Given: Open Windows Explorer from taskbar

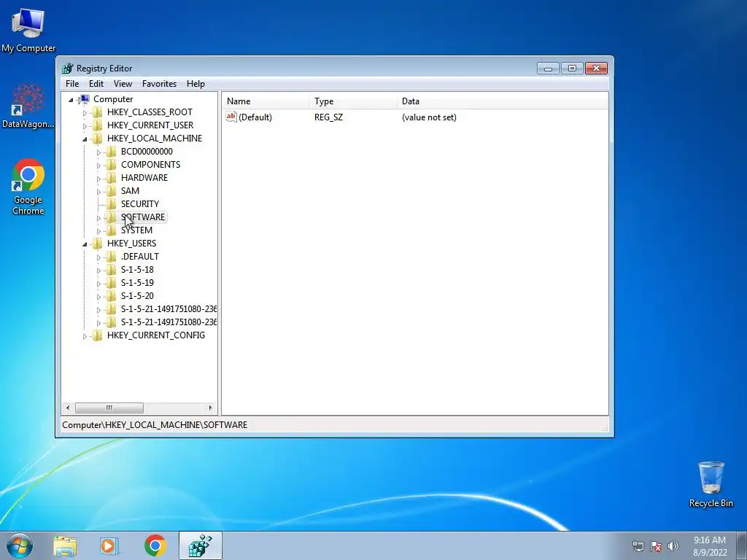Looking at the screenshot, I should 65,545.
